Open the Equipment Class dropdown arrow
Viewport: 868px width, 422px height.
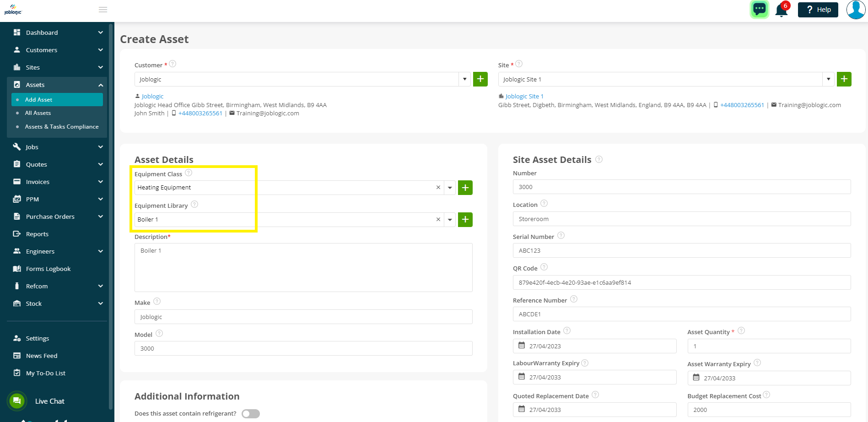[x=450, y=188]
